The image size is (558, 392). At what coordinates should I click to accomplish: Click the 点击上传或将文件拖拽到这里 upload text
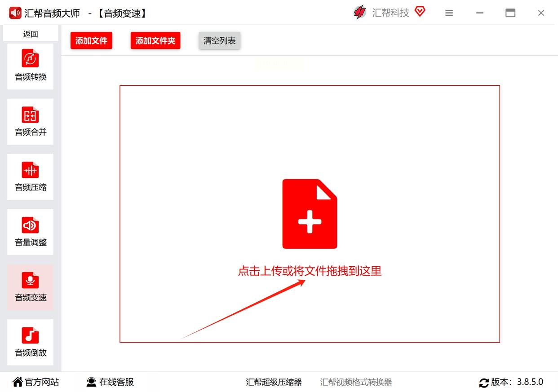coord(310,271)
